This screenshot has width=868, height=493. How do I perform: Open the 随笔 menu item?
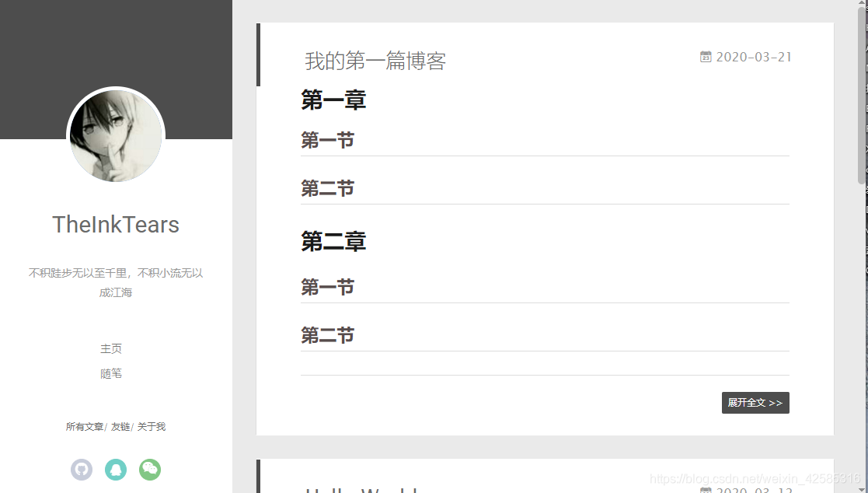110,373
